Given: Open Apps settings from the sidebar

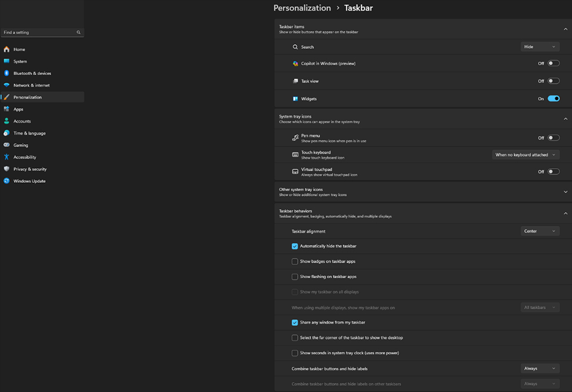Looking at the screenshot, I should tap(20, 109).
